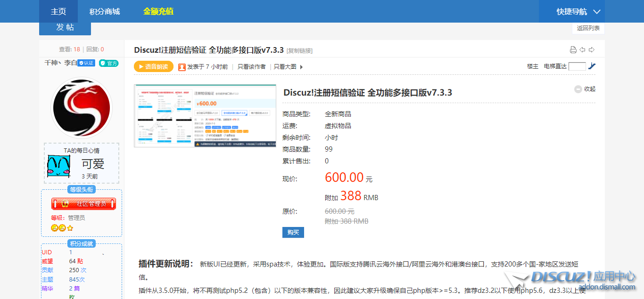Collapse the product box via 收起
Image resolution: width=644 pixels, height=299 pixels.
(585, 89)
